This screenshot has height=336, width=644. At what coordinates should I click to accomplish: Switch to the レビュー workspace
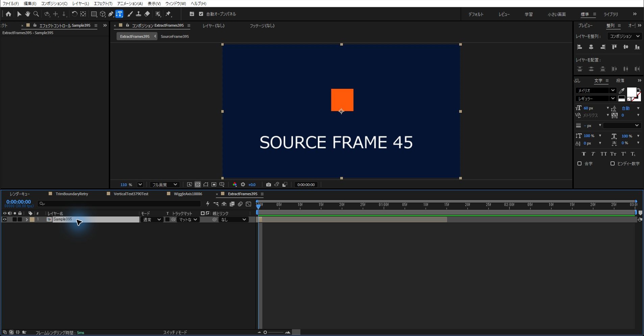504,14
